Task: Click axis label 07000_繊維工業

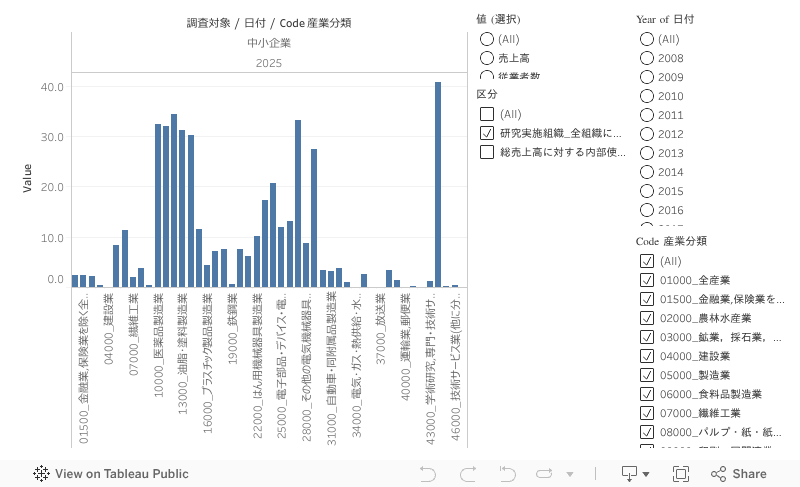Action: click(x=133, y=335)
